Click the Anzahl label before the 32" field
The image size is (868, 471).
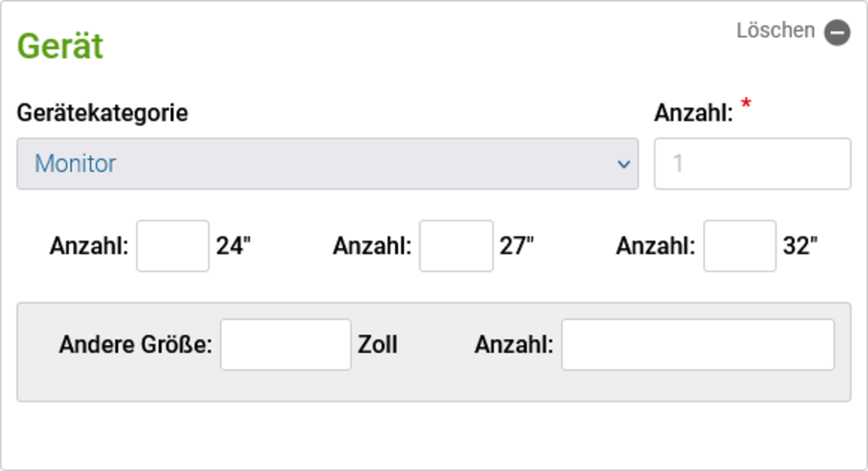(x=656, y=246)
